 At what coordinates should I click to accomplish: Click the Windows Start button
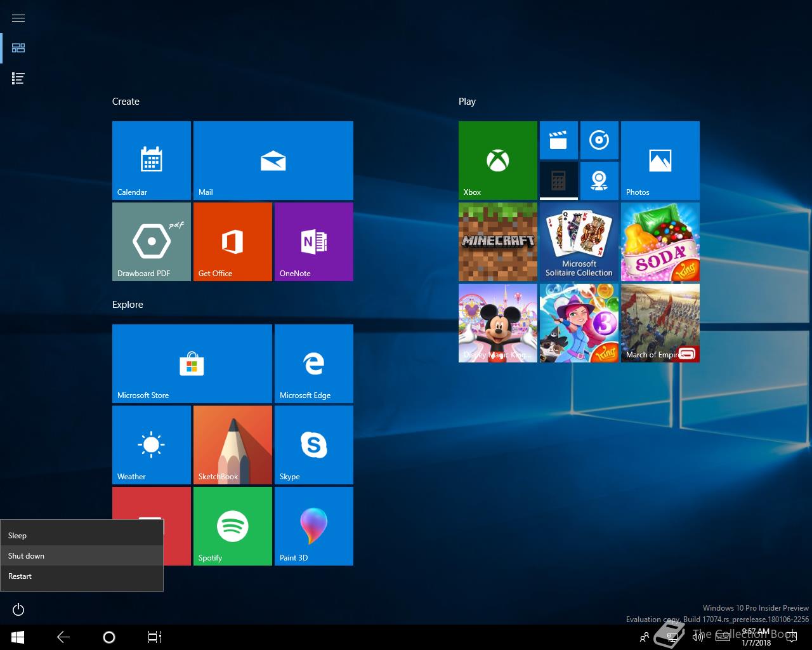[18, 637]
